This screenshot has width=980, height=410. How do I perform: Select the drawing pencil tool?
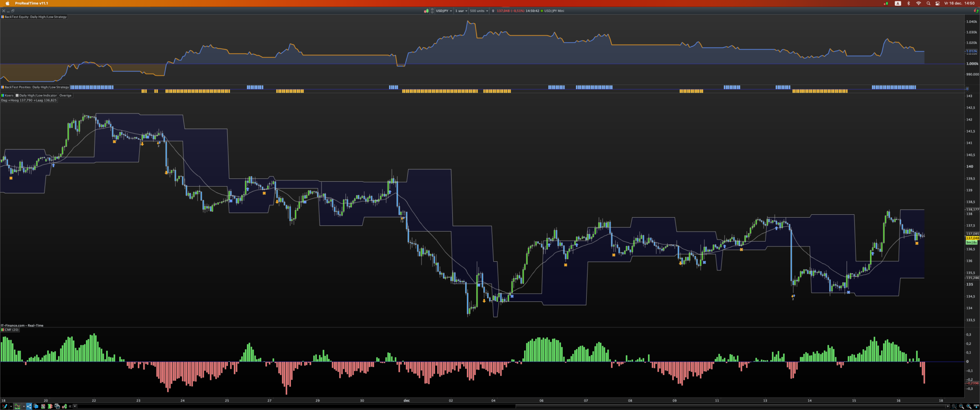pyautogui.click(x=4, y=406)
